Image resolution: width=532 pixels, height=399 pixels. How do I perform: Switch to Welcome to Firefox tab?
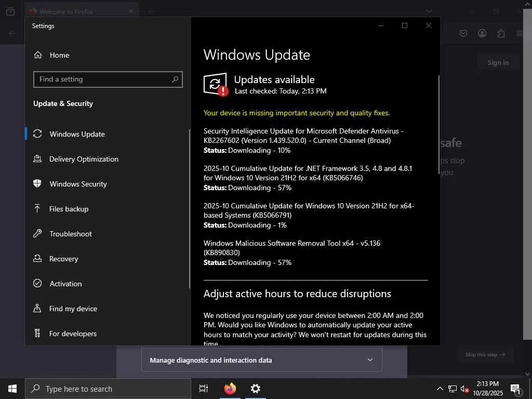point(81,11)
